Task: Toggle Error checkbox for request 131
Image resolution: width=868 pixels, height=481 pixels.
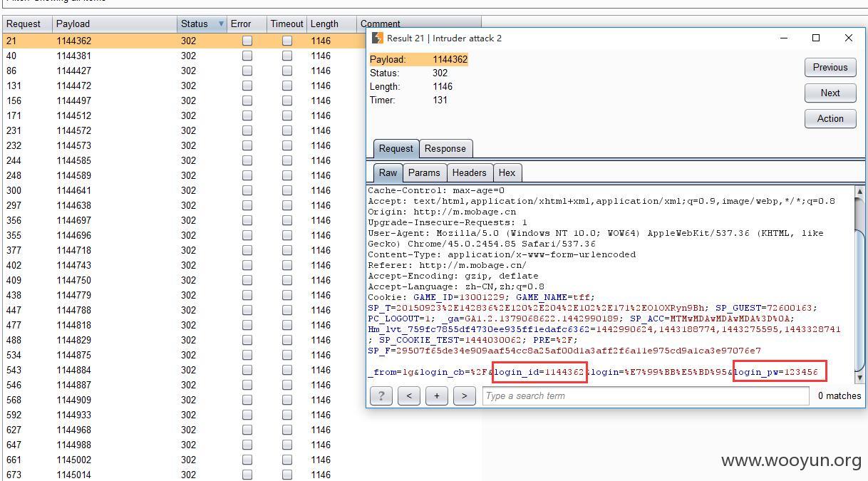Action: coord(247,86)
